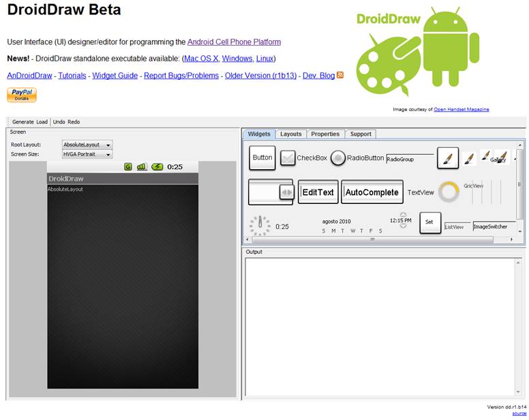Choose the AnalogClock widget
Viewport: 529px width, 420px height.
[x=260, y=226]
